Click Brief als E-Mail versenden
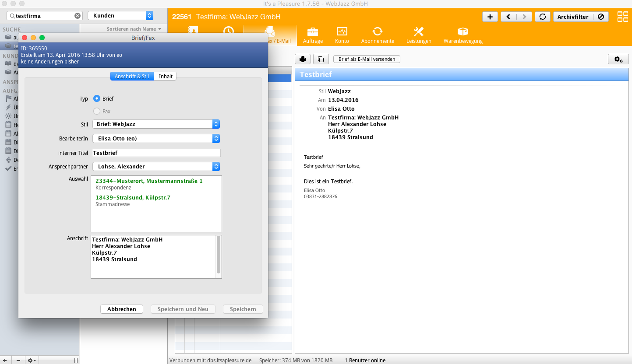Viewport: 632px width, 364px height. (x=367, y=59)
